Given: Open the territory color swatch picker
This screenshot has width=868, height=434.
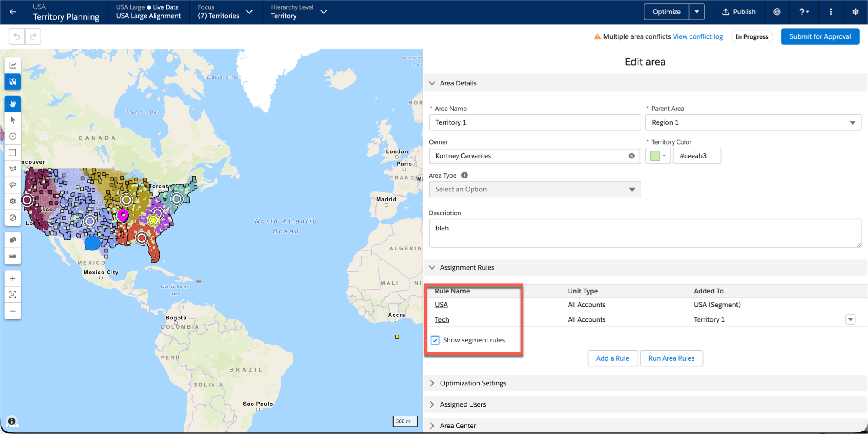Looking at the screenshot, I should (658, 156).
